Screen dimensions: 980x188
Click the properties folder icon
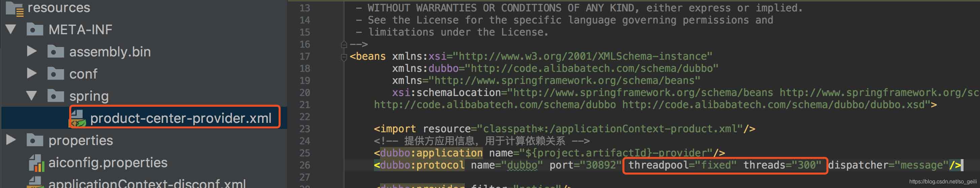[x=35, y=140]
